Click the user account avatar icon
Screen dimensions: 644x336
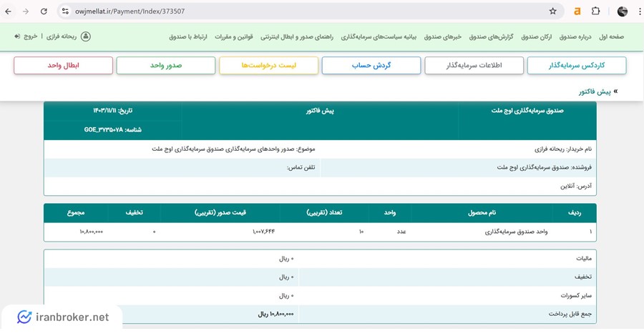pos(85,36)
